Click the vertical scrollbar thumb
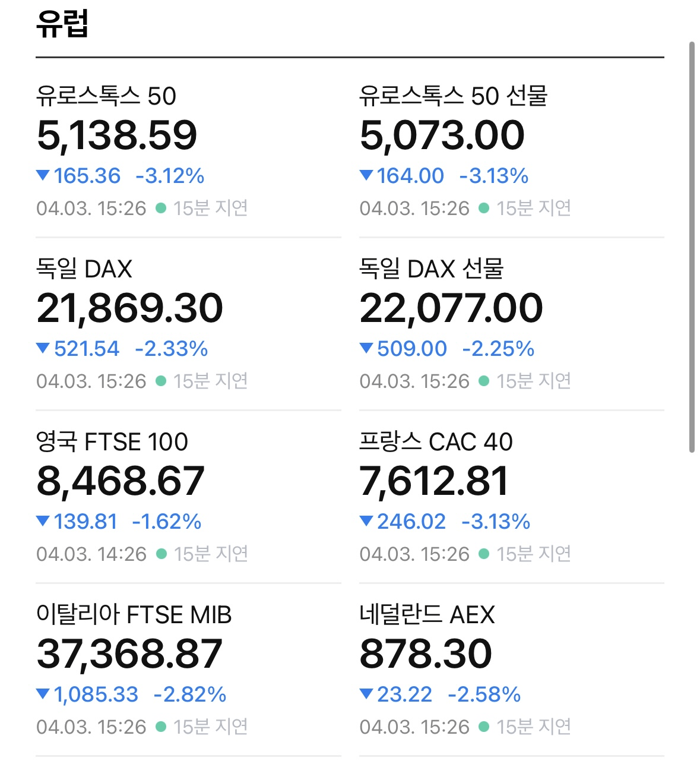This screenshot has height=764, width=700. pyautogui.click(x=691, y=247)
